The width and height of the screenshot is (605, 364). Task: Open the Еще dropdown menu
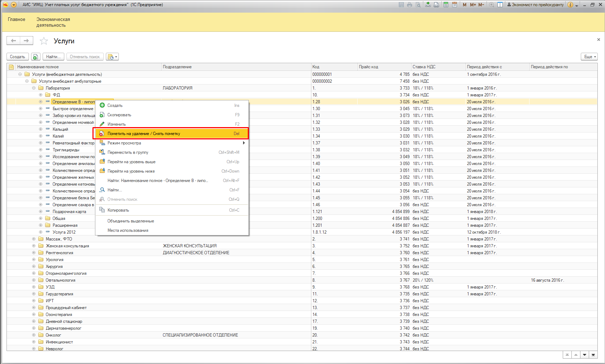[x=589, y=57]
